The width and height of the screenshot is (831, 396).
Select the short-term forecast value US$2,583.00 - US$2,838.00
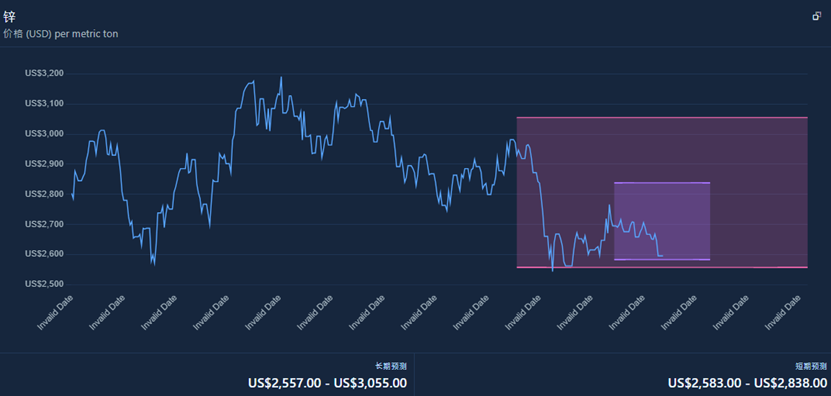pyautogui.click(x=747, y=382)
